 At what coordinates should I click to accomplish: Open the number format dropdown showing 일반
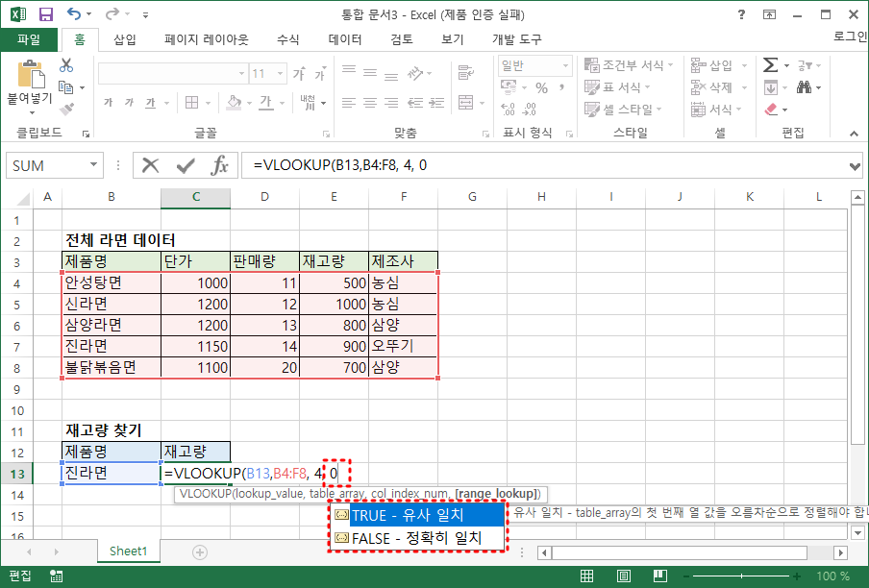point(565,65)
